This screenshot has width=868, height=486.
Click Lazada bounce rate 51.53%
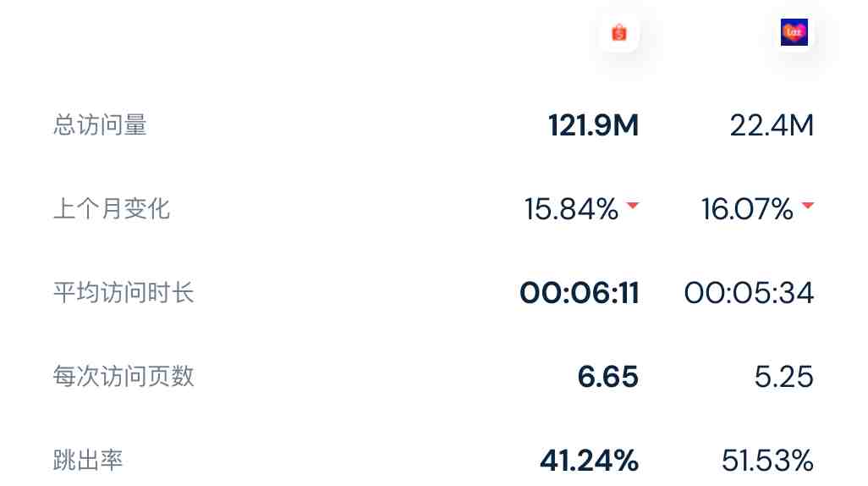[x=768, y=461]
